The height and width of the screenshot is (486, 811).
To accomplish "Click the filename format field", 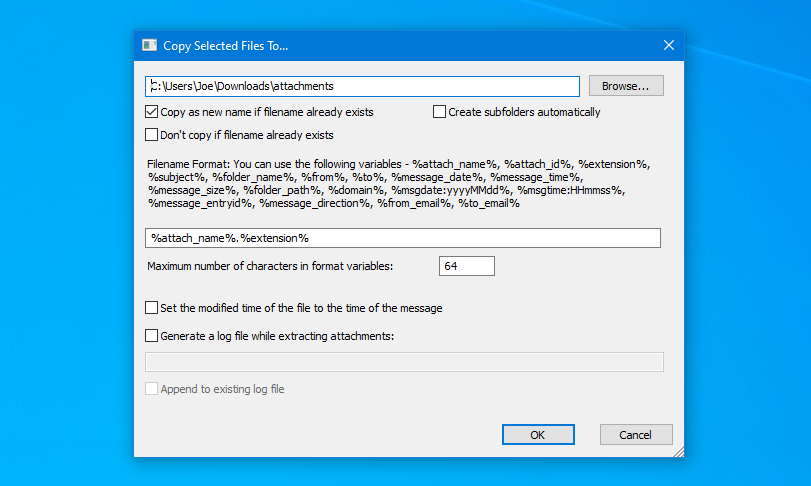I will click(x=403, y=238).
